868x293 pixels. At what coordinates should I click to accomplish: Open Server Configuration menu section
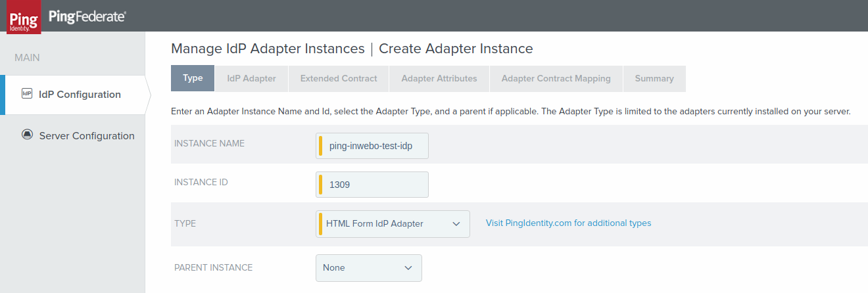86,136
